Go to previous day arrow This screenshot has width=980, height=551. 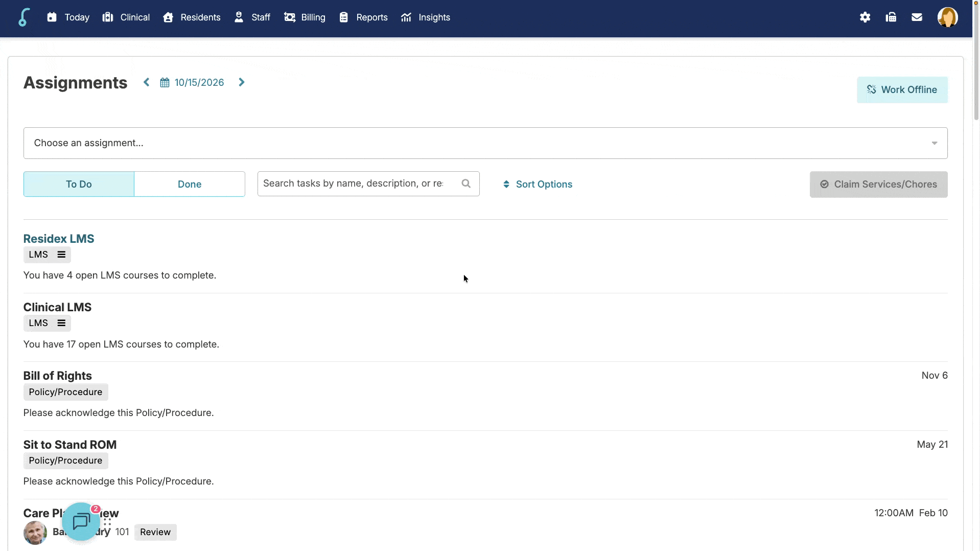pos(147,82)
